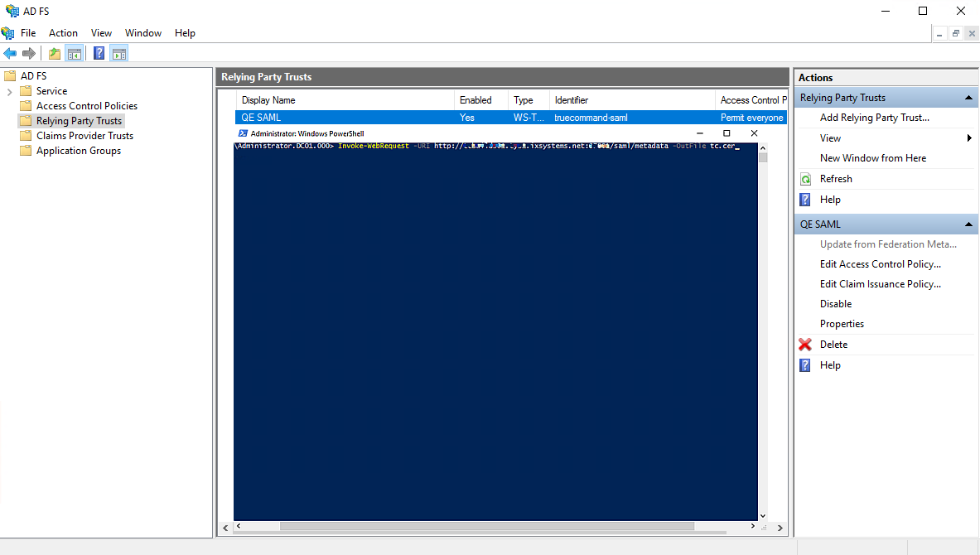Image resolution: width=980 pixels, height=555 pixels.
Task: Open the Window menu
Action: tap(142, 32)
